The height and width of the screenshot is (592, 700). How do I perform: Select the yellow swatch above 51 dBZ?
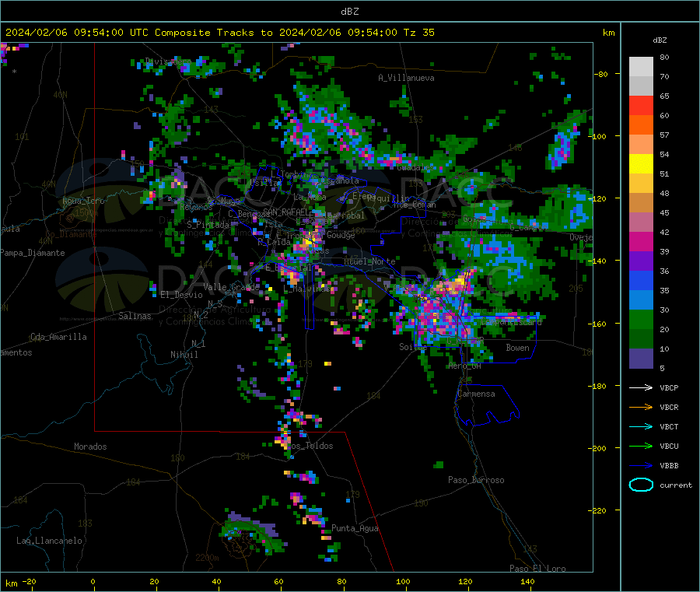641,164
